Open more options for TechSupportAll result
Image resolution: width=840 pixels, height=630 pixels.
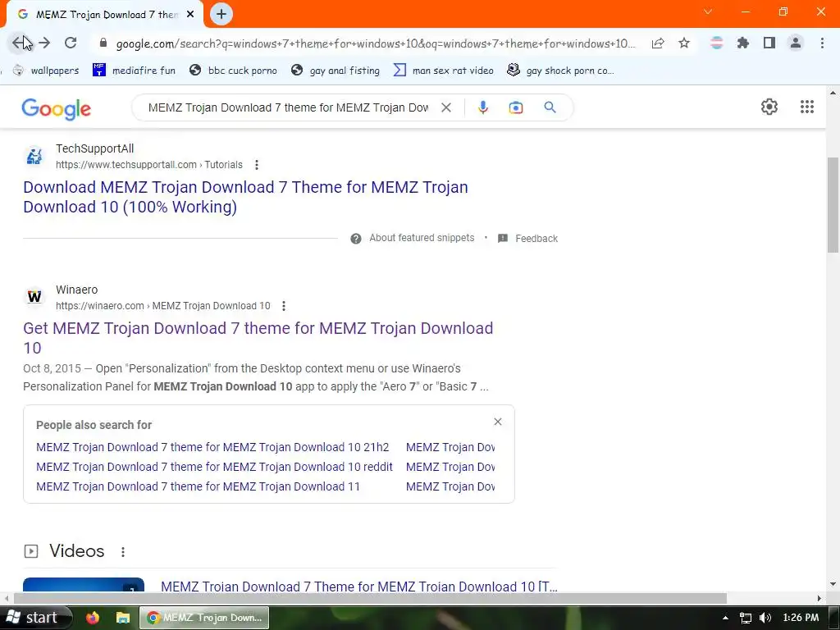(257, 165)
